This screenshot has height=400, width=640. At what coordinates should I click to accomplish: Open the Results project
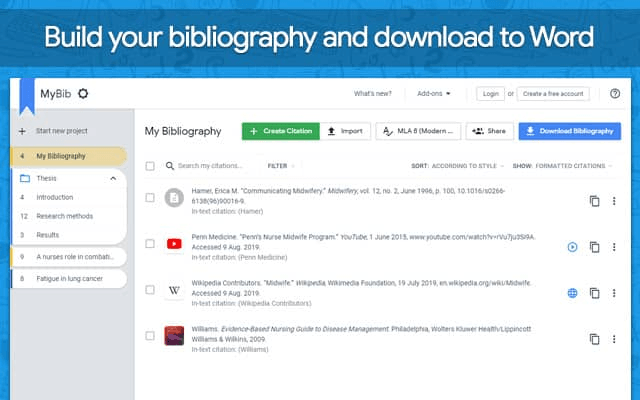[x=69, y=235]
